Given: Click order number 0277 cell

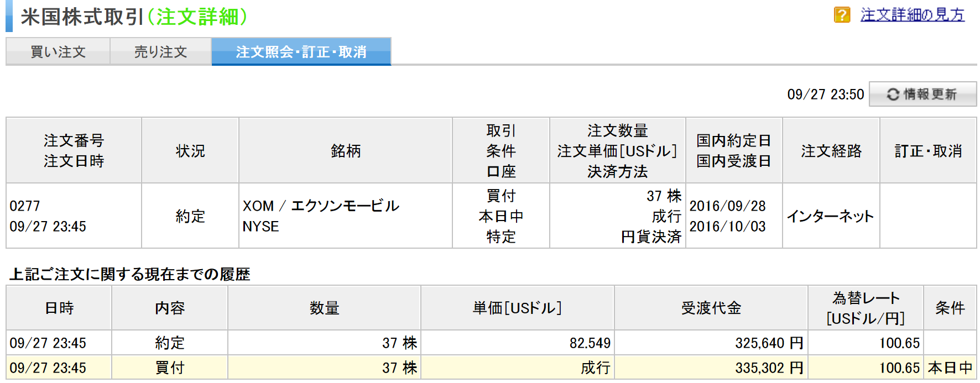Looking at the screenshot, I should tap(25, 206).
